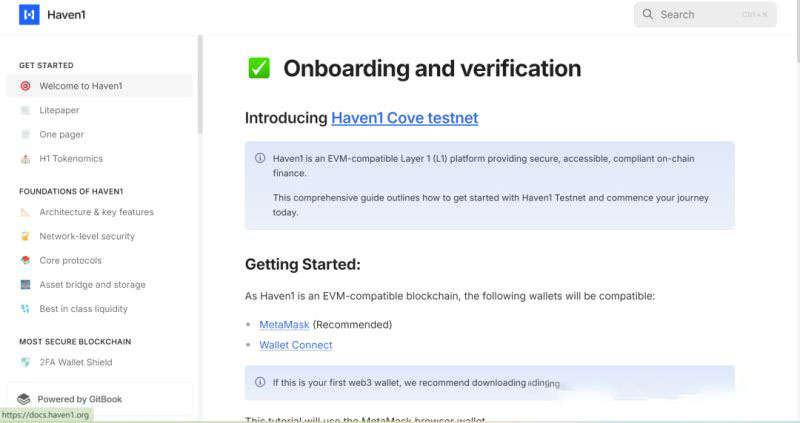Focus the Search input field

[x=700, y=14]
